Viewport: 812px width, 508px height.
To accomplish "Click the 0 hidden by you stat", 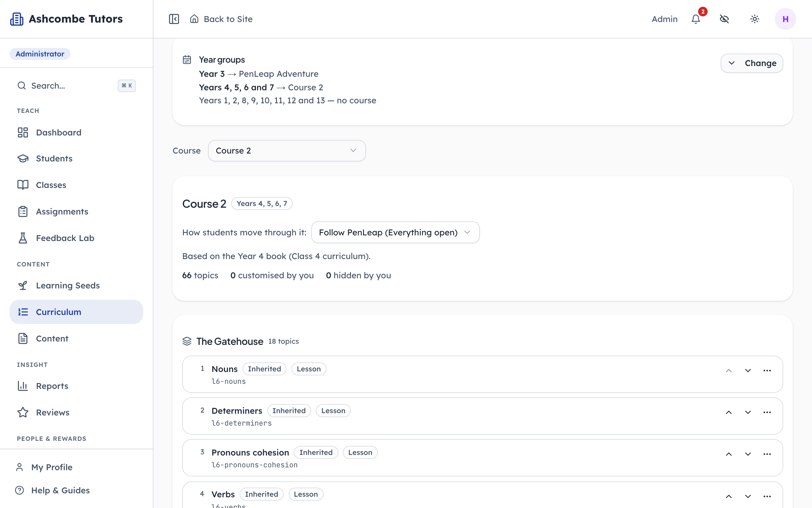I will [x=358, y=275].
